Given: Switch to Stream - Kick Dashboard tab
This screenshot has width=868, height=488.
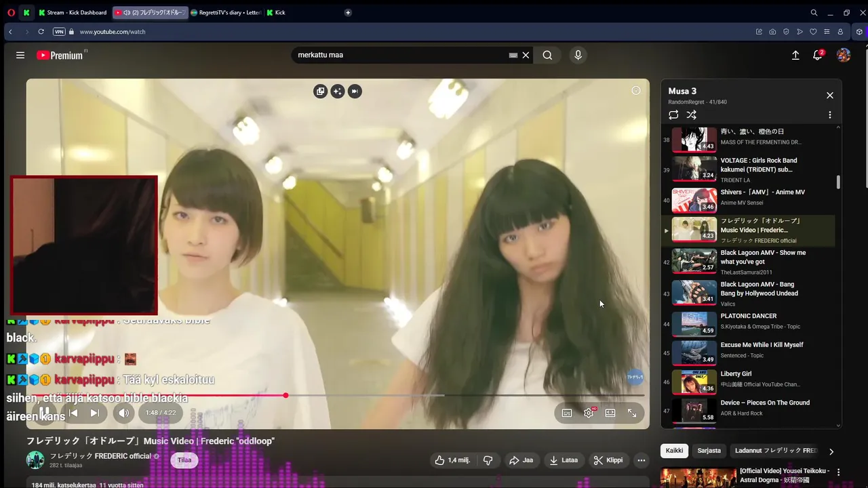Looking at the screenshot, I should point(73,12).
